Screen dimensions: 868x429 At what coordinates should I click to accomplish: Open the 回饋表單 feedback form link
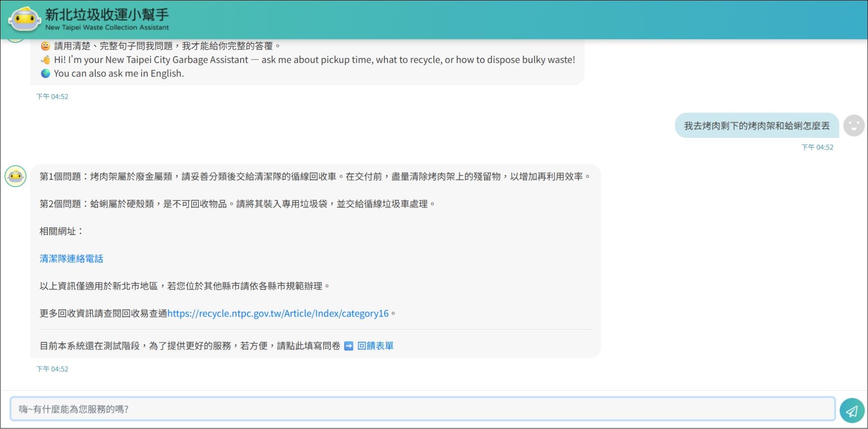coord(375,346)
